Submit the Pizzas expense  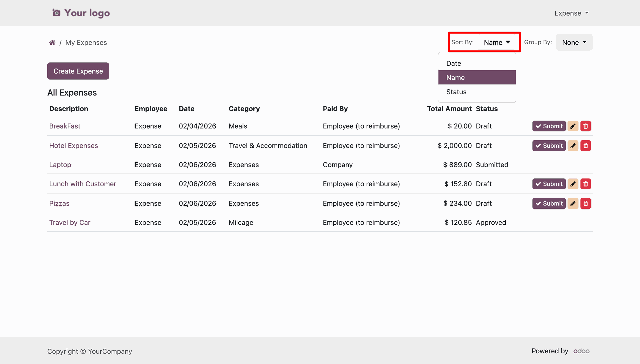549,203
